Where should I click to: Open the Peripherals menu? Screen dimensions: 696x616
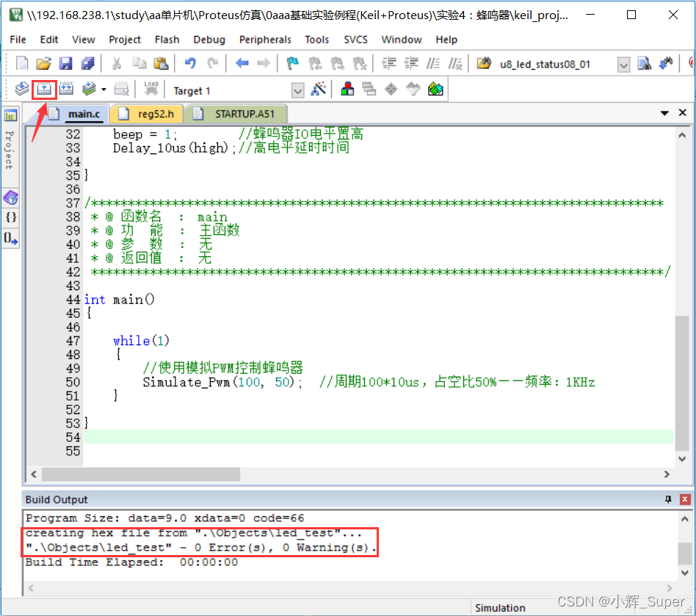point(265,40)
